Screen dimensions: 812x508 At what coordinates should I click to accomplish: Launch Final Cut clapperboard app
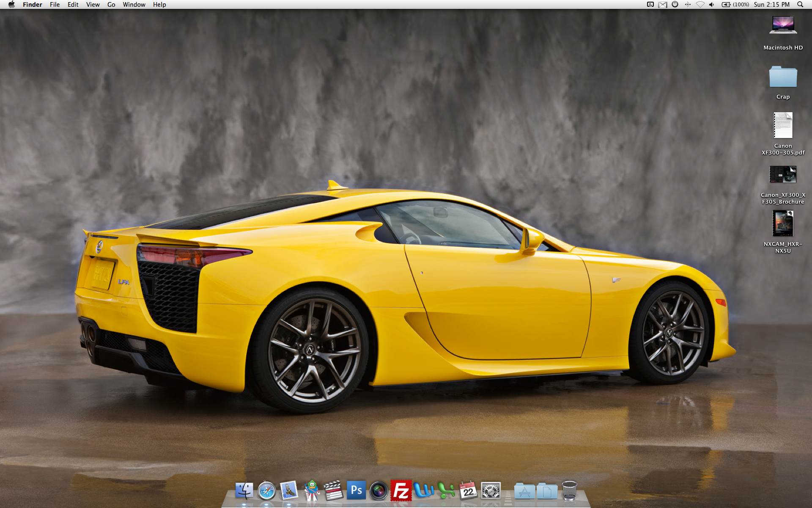tap(333, 491)
